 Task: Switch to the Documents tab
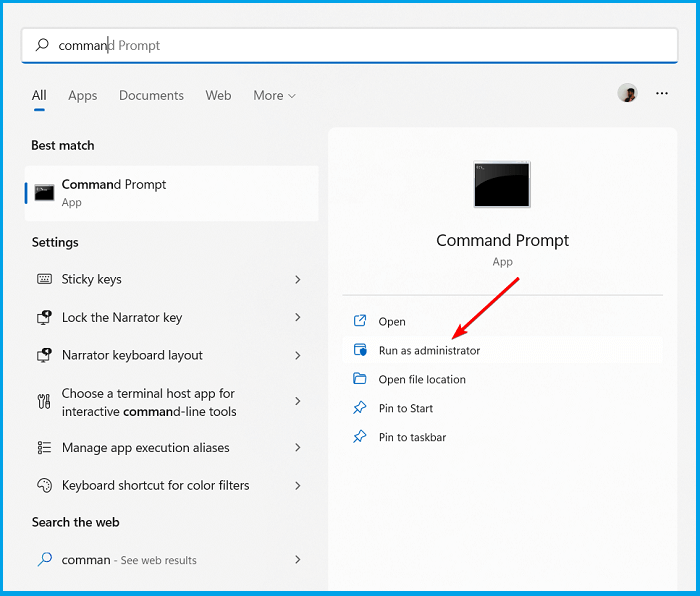[x=151, y=96]
